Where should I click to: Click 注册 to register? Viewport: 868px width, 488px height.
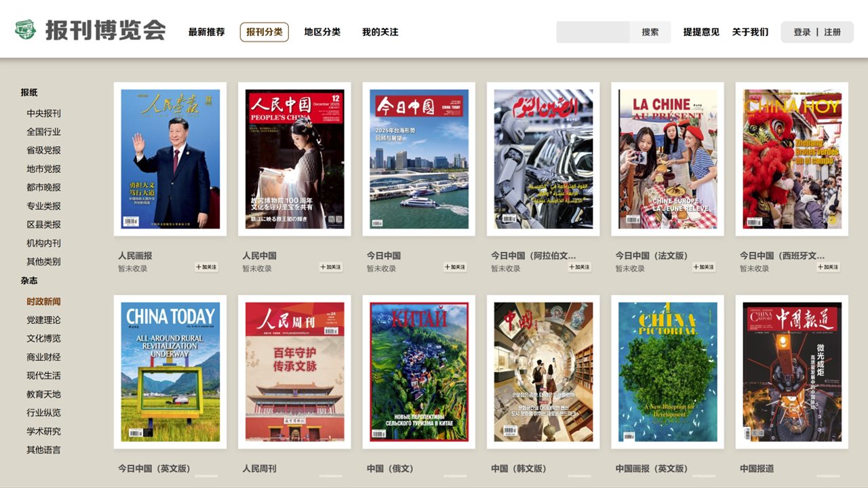(833, 32)
